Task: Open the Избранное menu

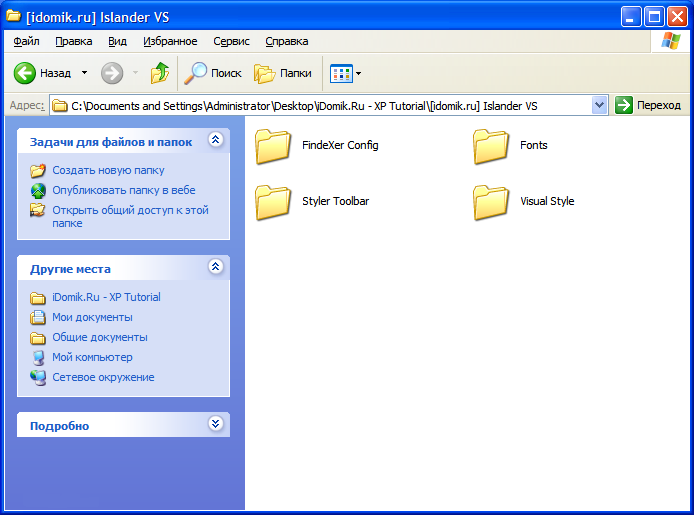Action: [x=170, y=41]
